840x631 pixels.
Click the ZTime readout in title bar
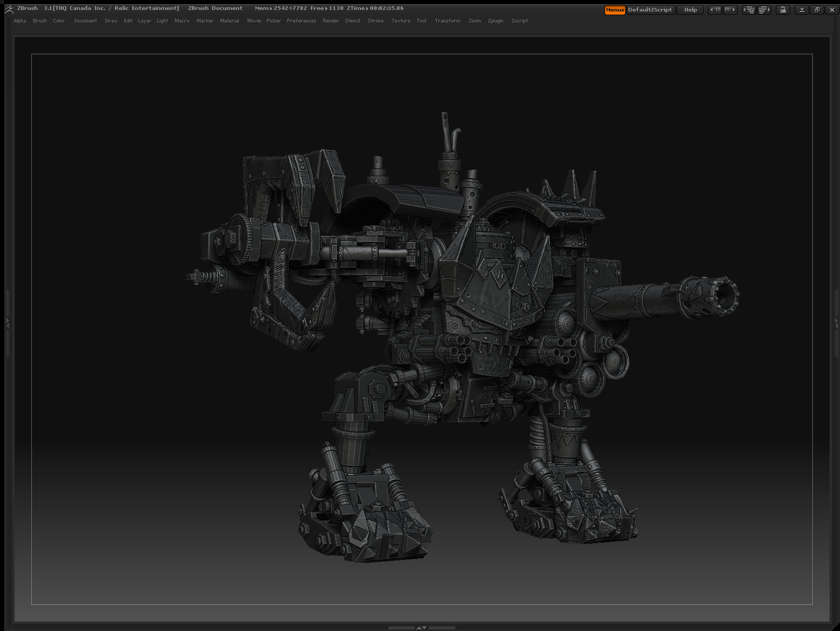375,8
